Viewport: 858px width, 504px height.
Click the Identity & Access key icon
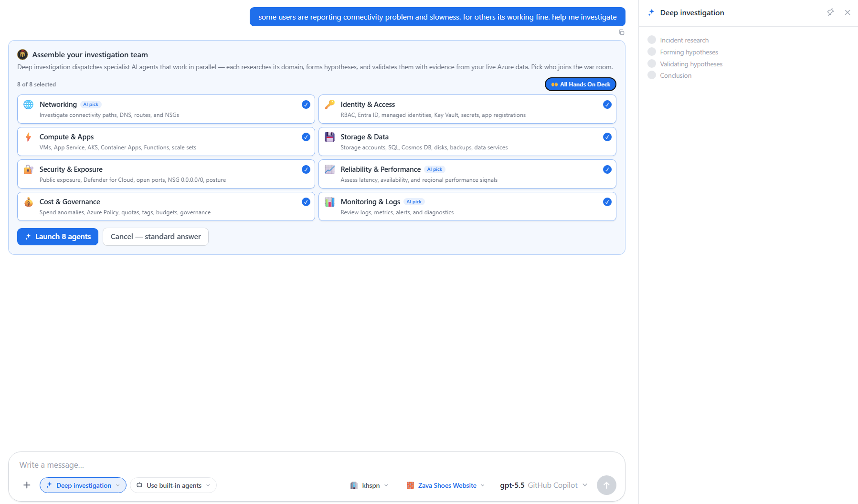pyautogui.click(x=329, y=105)
